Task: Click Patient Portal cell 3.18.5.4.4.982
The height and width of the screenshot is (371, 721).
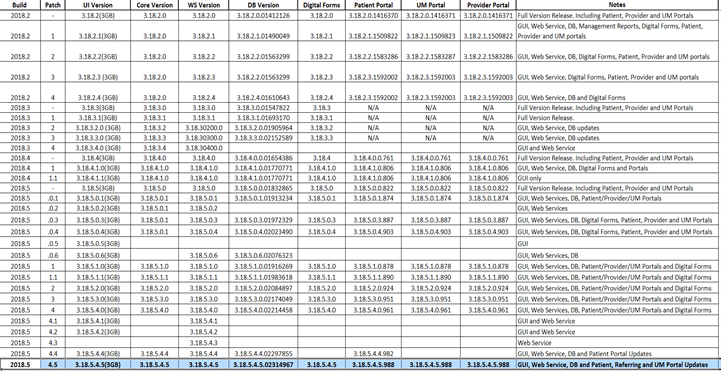Action: (373, 354)
